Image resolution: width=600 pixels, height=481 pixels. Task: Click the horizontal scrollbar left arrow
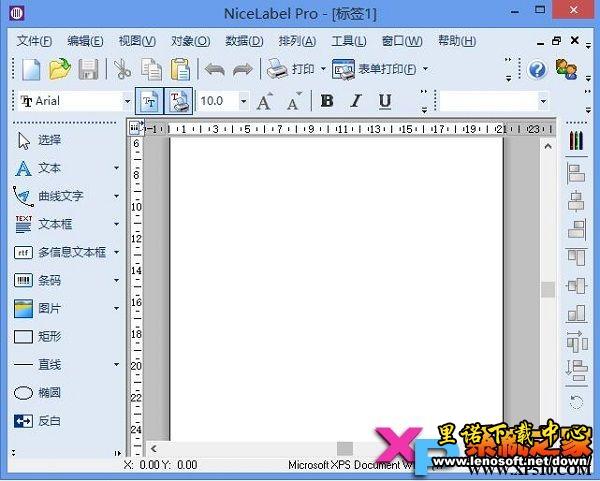pos(154,448)
